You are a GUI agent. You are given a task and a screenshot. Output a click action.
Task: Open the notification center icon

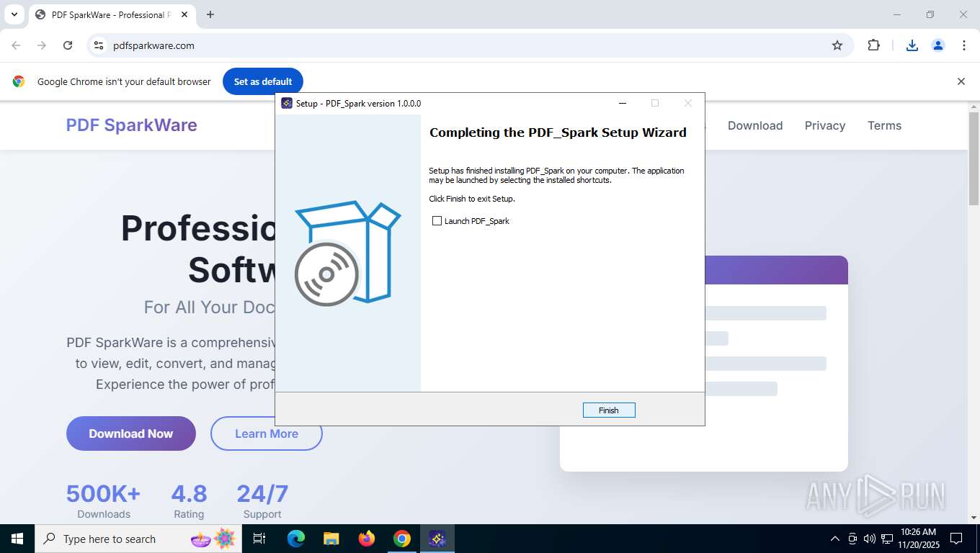[x=956, y=539]
